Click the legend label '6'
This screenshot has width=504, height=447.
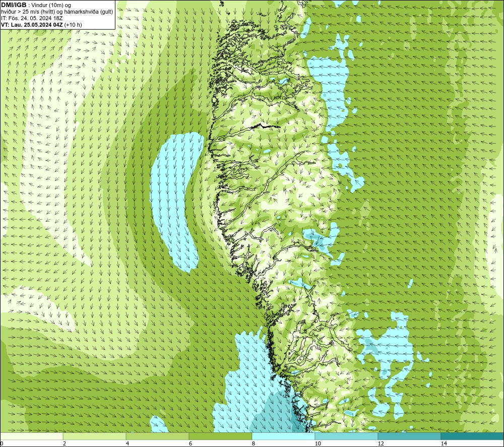point(191,443)
